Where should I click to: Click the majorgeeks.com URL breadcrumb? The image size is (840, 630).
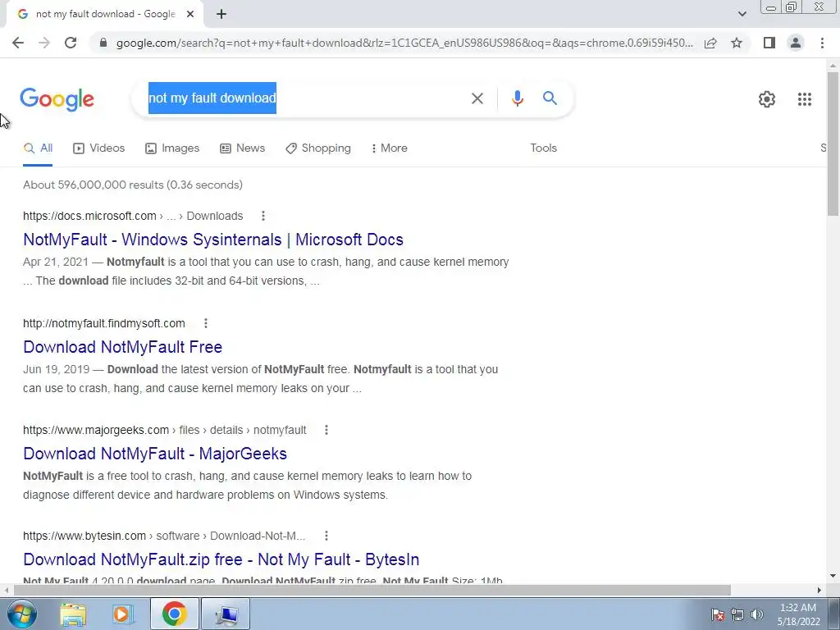(164, 430)
